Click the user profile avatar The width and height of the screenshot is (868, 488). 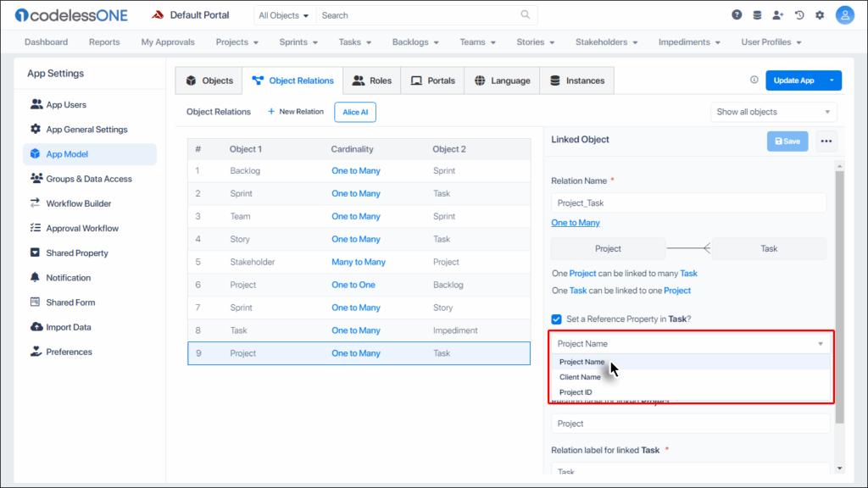[x=844, y=15]
